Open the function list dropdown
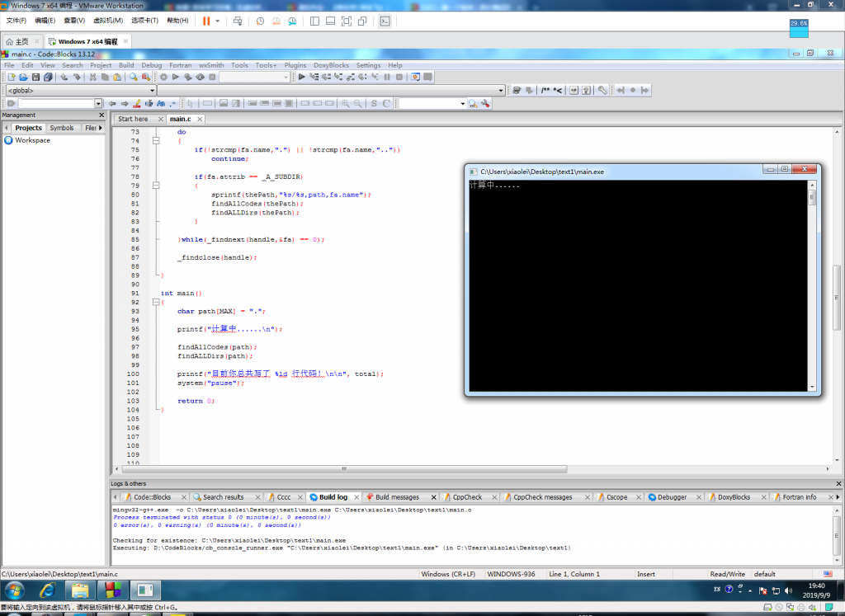 (x=501, y=91)
